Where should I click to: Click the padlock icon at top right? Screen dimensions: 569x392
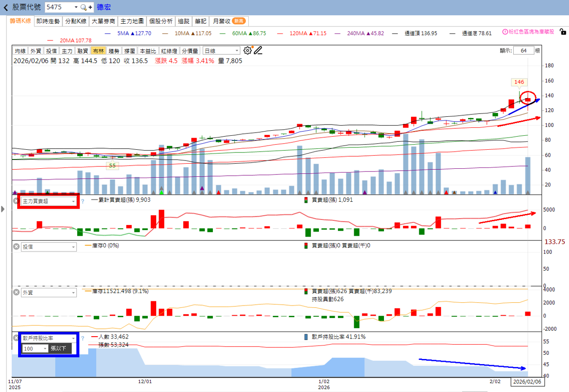click(x=563, y=32)
